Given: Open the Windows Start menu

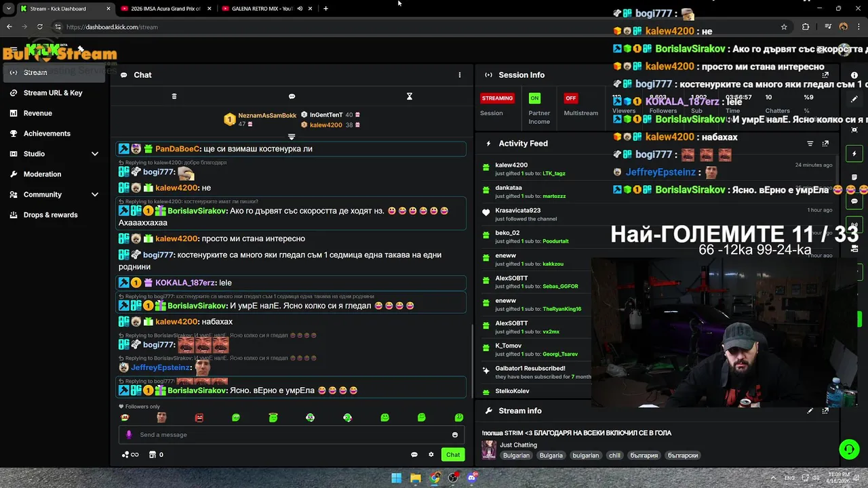Looking at the screenshot, I should (x=396, y=478).
